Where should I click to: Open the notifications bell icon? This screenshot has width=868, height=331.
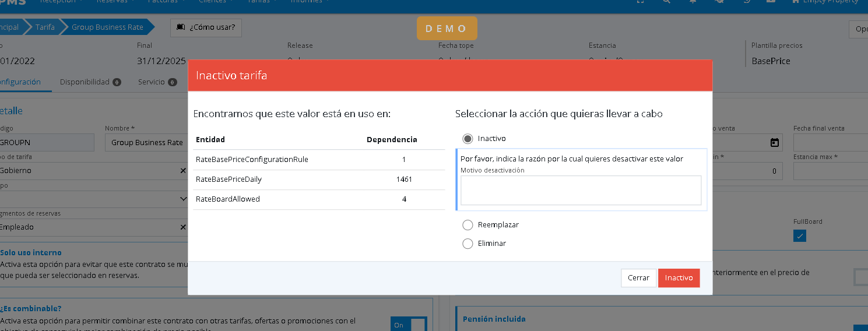(693, 2)
